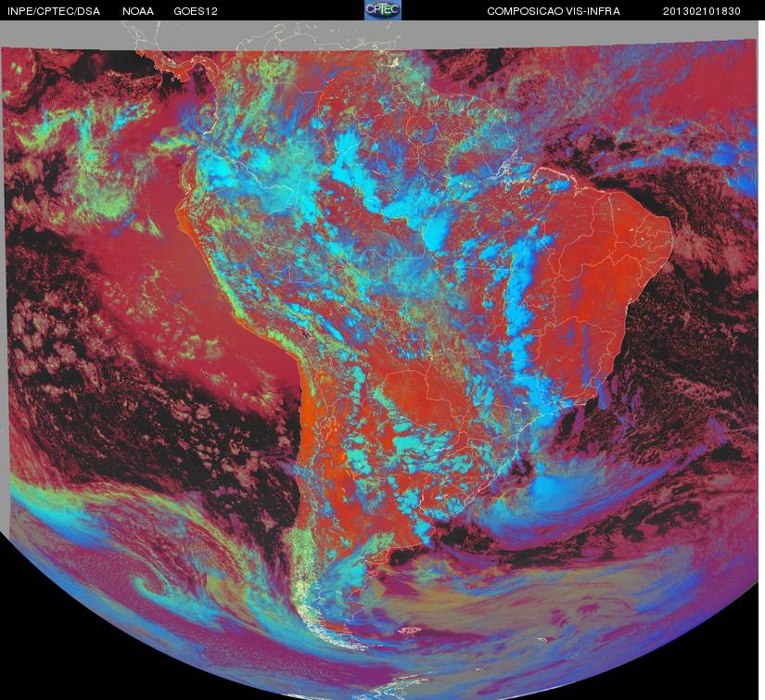This screenshot has width=765, height=700.
Task: Click the COMPOSICAO VIS-INFRA title text
Action: [554, 11]
